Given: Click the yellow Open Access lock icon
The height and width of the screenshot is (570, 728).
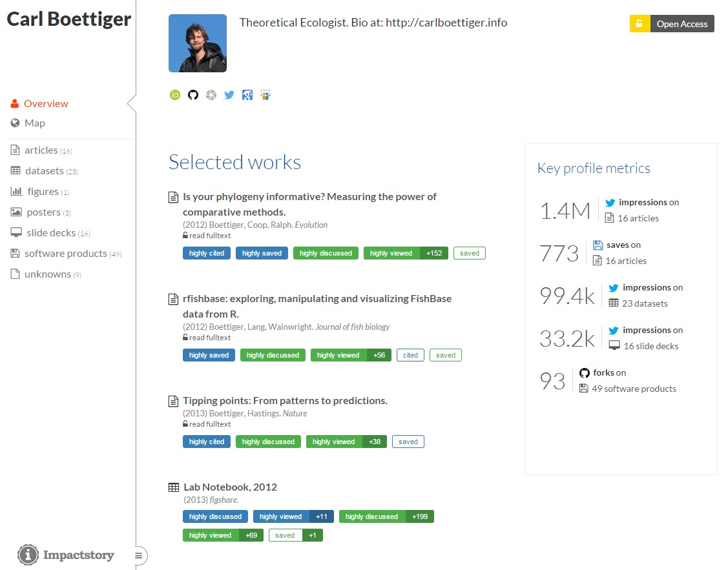Looking at the screenshot, I should click(x=640, y=24).
